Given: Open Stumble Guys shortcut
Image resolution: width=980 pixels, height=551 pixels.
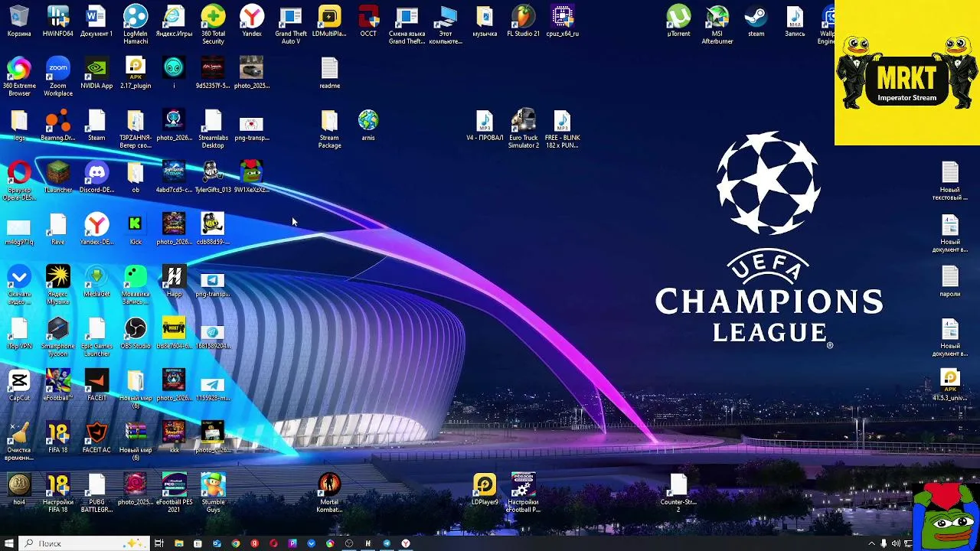Looking at the screenshot, I should coord(213,493).
